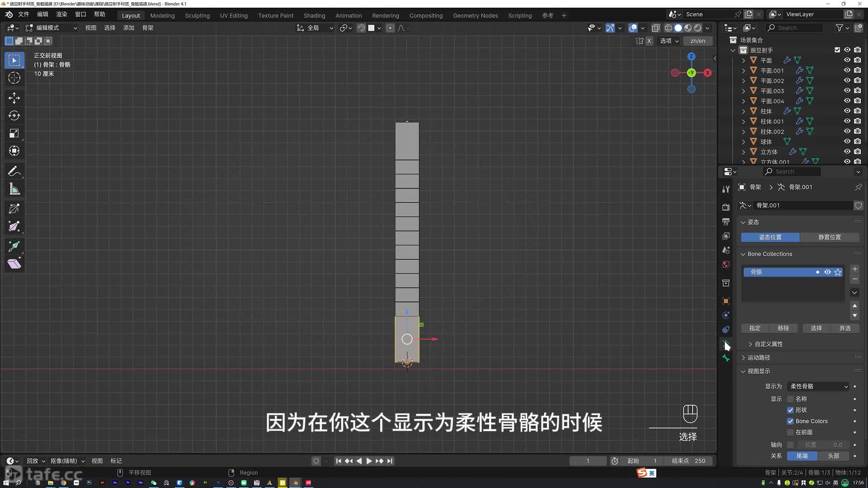Image resolution: width=868 pixels, height=488 pixels.
Task: Expand the 运动路径 panel
Action: point(743,358)
